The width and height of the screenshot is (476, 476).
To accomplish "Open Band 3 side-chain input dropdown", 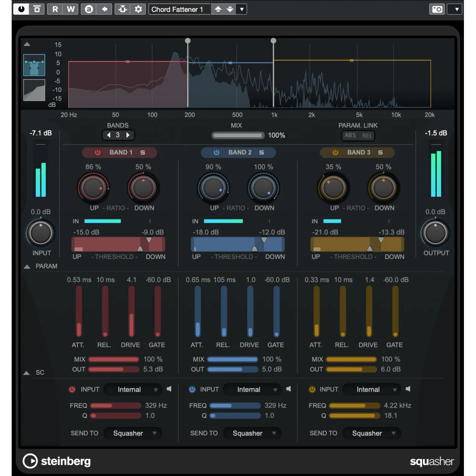I will [x=372, y=389].
